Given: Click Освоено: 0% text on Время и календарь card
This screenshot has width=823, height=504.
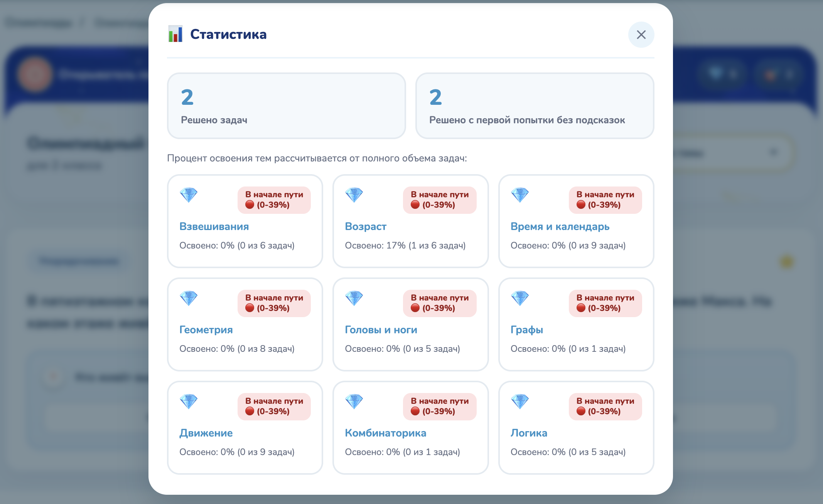Looking at the screenshot, I should tap(568, 245).
